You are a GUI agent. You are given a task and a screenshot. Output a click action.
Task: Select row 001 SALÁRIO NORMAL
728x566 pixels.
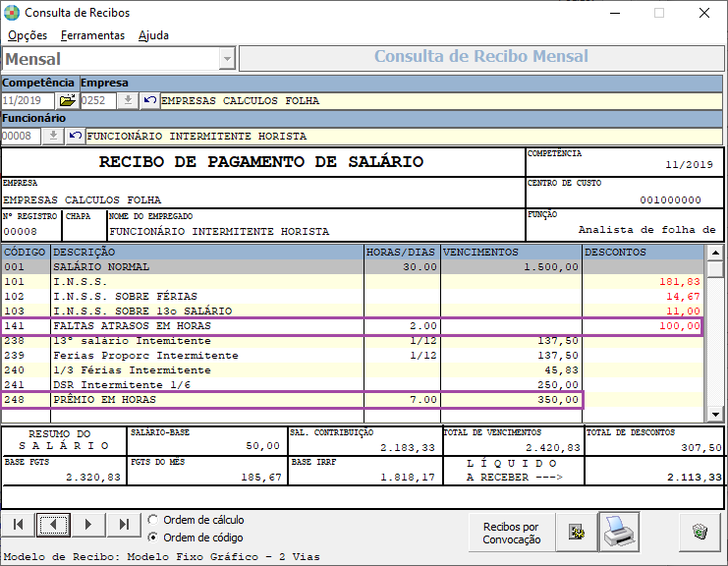click(353, 267)
